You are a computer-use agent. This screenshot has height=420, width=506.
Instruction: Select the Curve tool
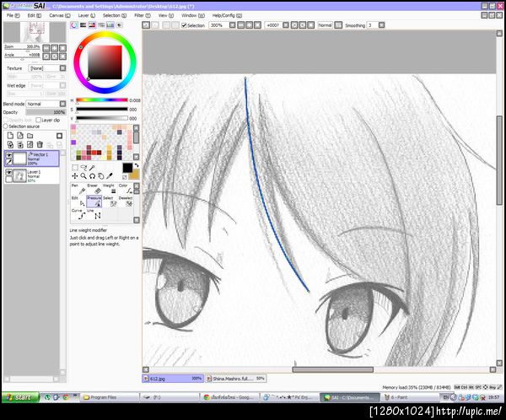click(78, 214)
